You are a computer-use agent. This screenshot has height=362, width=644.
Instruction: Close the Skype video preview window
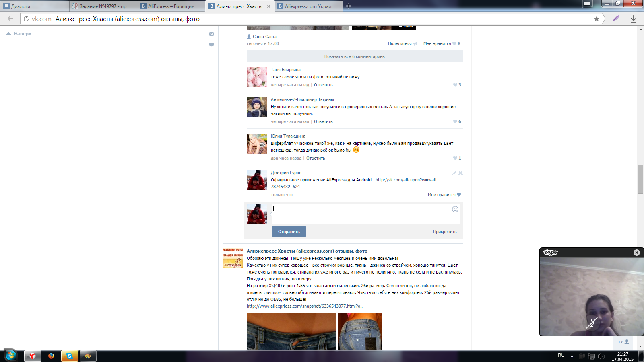tap(636, 253)
